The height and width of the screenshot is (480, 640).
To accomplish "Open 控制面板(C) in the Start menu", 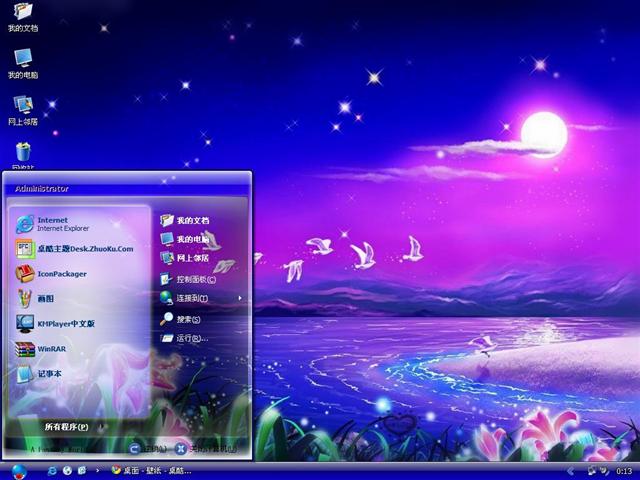I will (x=196, y=279).
